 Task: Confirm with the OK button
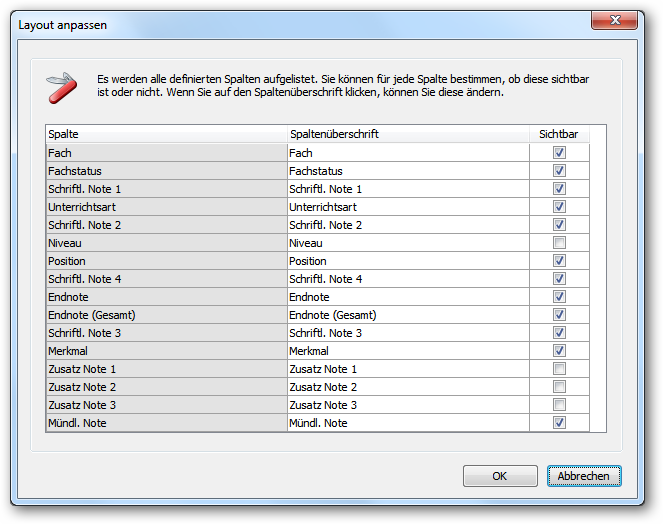point(500,476)
